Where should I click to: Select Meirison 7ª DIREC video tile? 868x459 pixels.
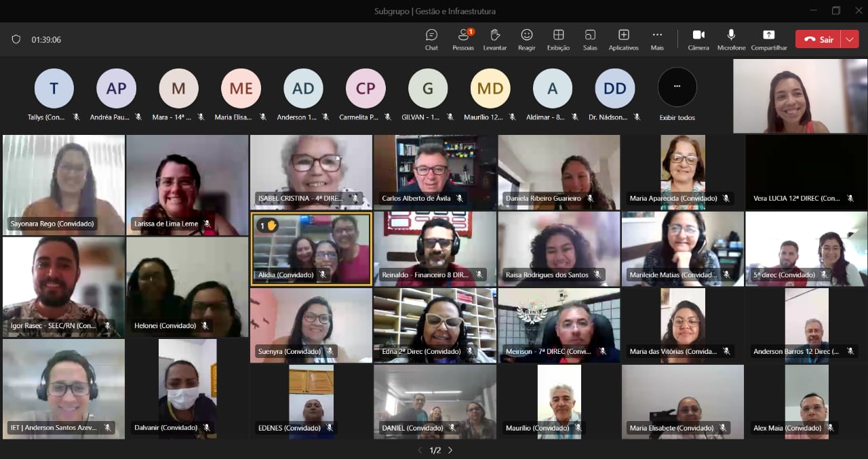coord(559,325)
